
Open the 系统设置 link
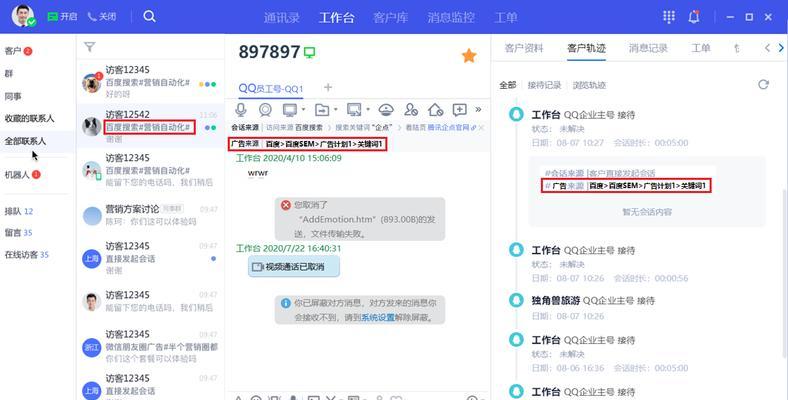(x=378, y=318)
